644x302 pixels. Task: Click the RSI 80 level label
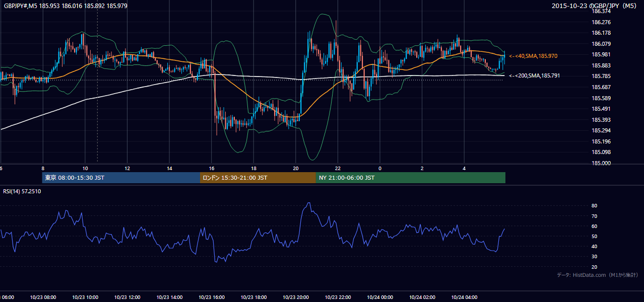[x=595, y=206]
